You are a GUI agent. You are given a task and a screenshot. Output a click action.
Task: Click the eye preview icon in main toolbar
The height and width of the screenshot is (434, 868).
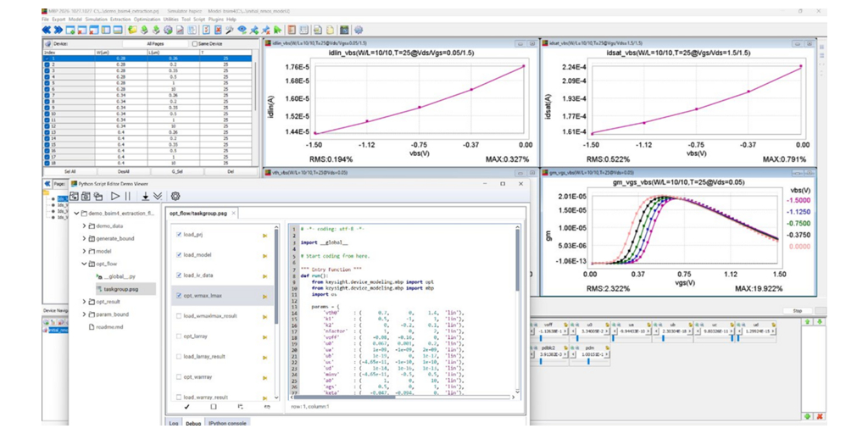[242, 30]
